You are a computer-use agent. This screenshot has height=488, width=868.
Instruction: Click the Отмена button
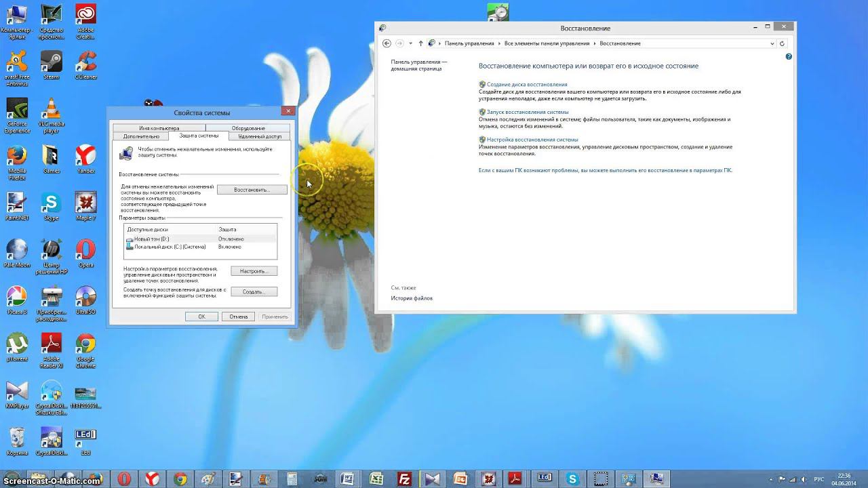(x=238, y=317)
